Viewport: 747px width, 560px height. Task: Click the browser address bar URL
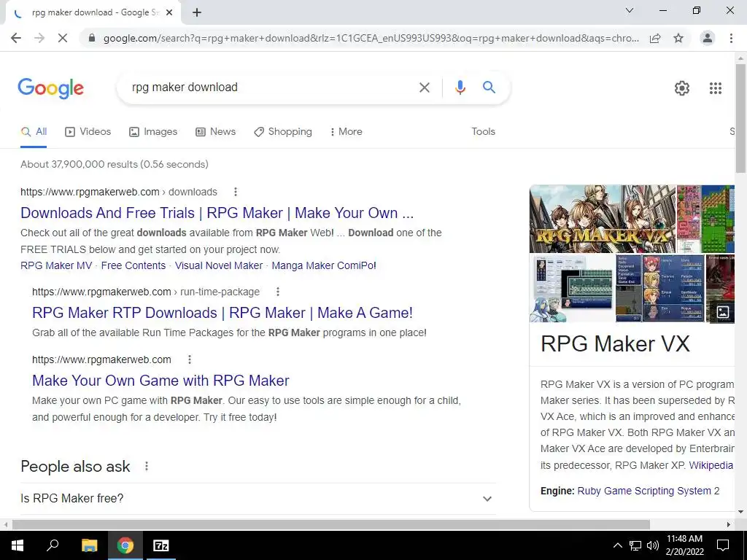[371, 38]
